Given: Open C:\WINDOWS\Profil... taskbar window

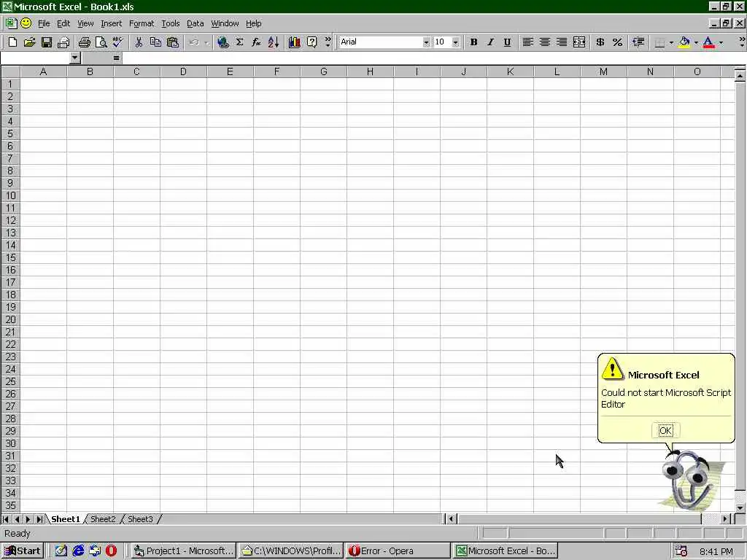Looking at the screenshot, I should 290,551.
